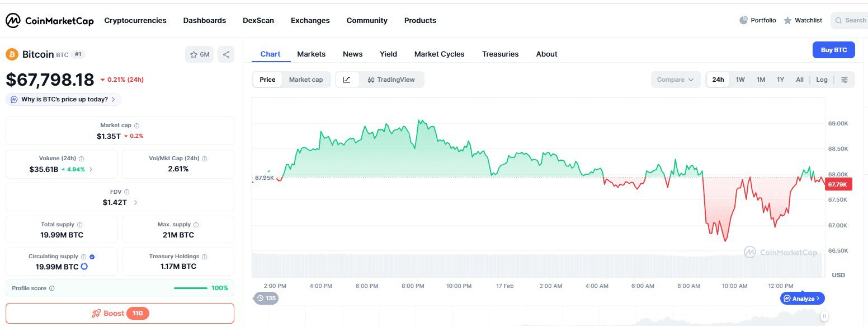
Task: Click the star watchlist icon showing 6M
Action: point(199,54)
